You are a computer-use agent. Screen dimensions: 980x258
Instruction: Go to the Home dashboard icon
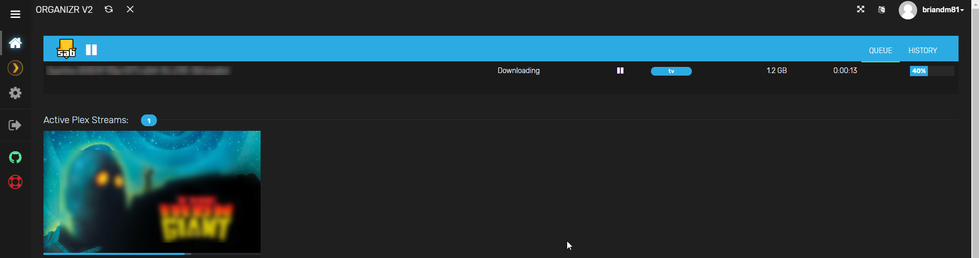(15, 42)
